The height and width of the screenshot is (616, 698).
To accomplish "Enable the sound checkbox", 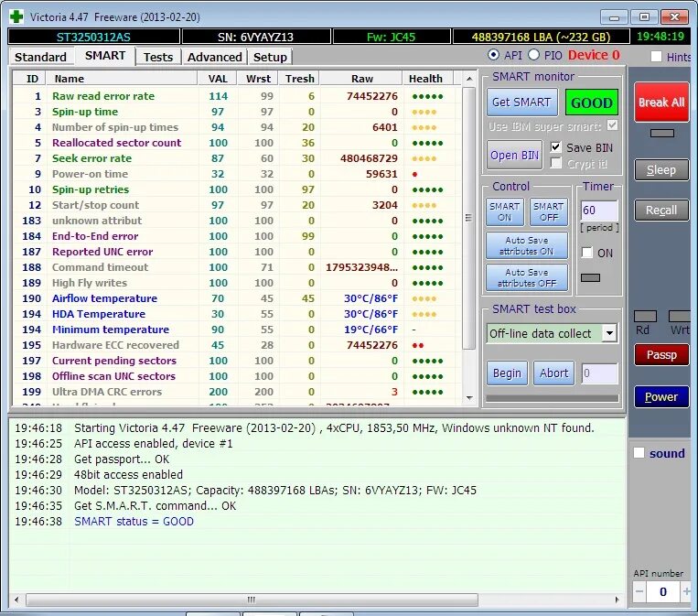I will tap(639, 452).
